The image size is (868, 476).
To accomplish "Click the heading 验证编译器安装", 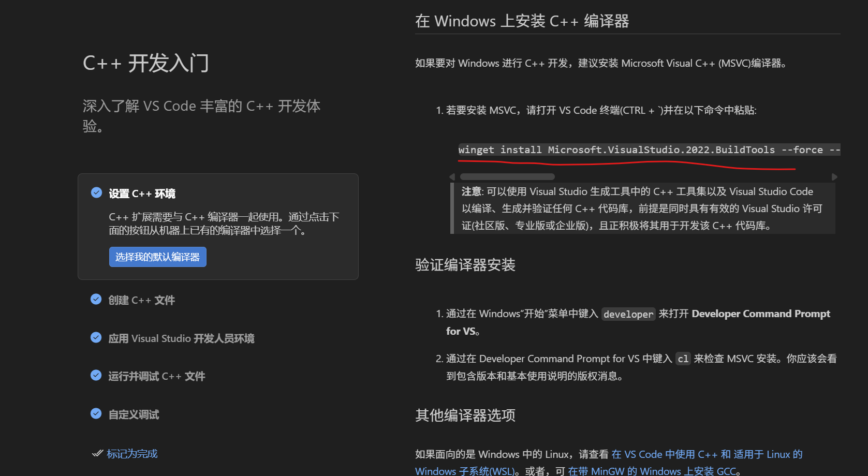I will point(465,265).
